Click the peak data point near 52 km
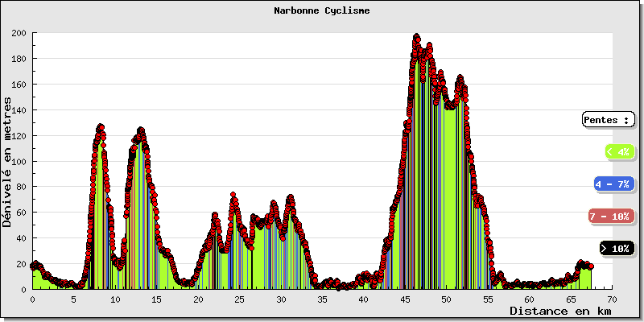 point(460,77)
